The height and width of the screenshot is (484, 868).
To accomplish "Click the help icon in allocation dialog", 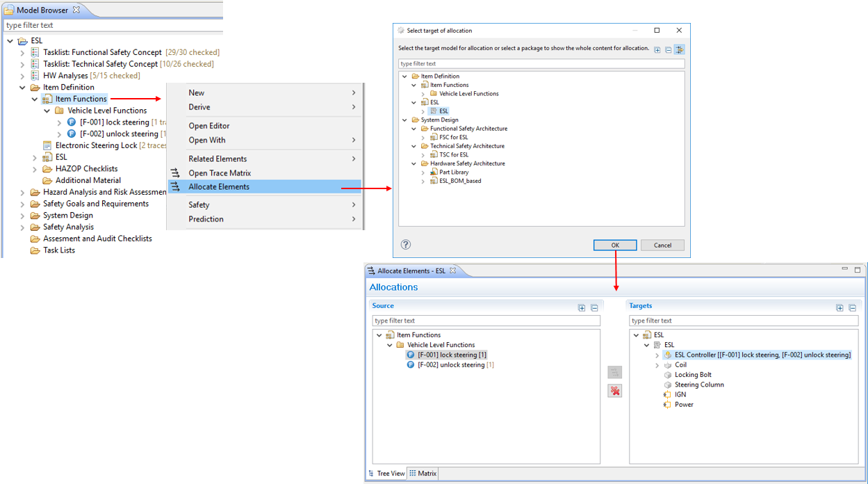I will [x=406, y=245].
